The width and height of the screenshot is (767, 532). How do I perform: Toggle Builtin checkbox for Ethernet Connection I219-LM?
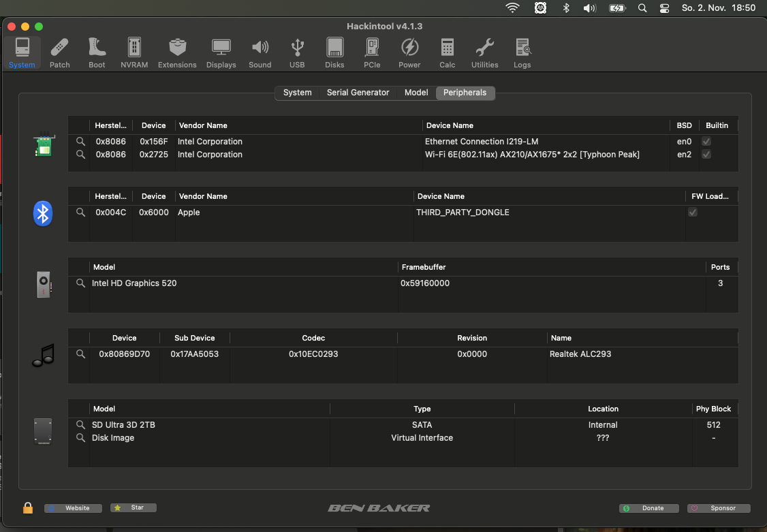point(706,142)
